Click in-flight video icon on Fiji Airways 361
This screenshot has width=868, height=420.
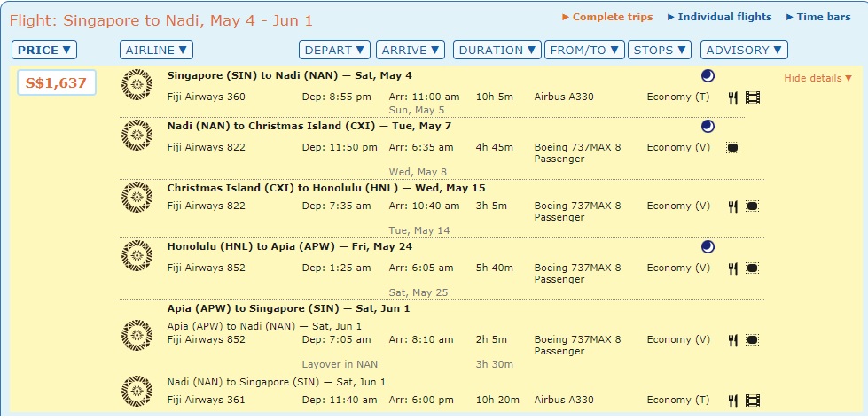(753, 401)
